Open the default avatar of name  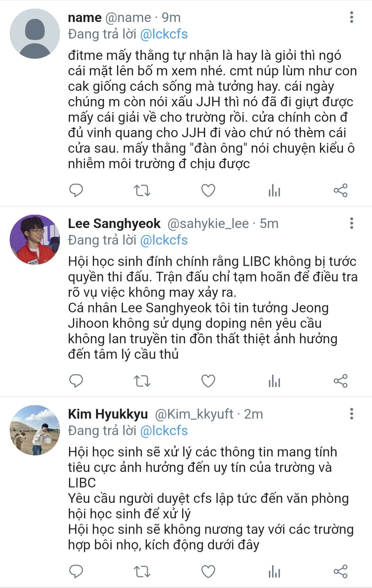(x=35, y=34)
